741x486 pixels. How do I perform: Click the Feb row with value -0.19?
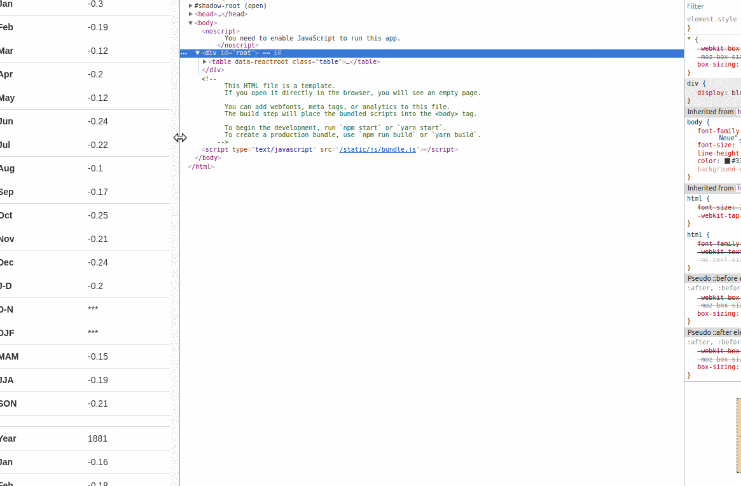[88, 27]
